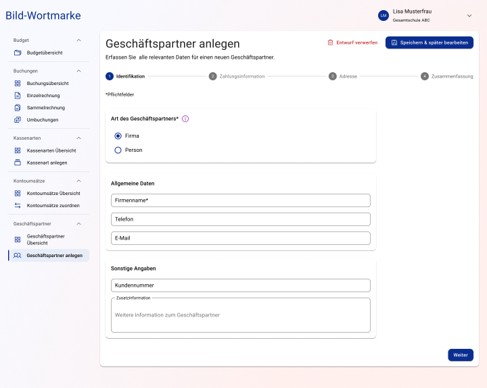Click the trash icon of Entwurf verwerfen
The height and width of the screenshot is (388, 487).
[x=330, y=43]
